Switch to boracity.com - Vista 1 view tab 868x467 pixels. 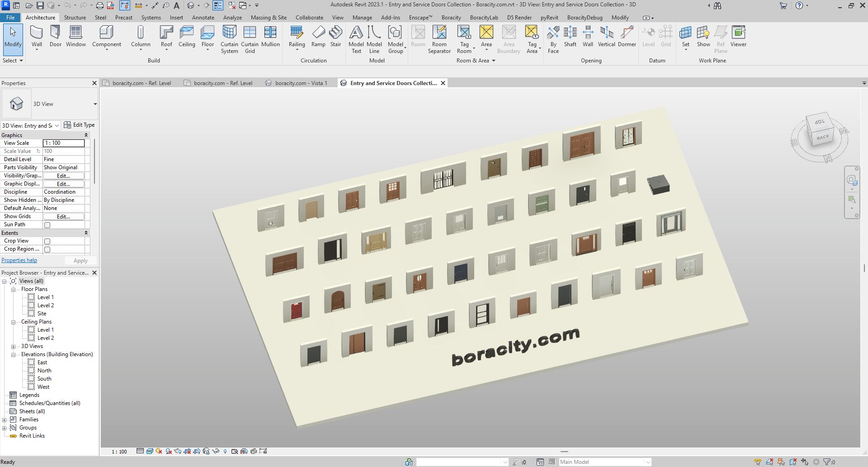coord(301,83)
